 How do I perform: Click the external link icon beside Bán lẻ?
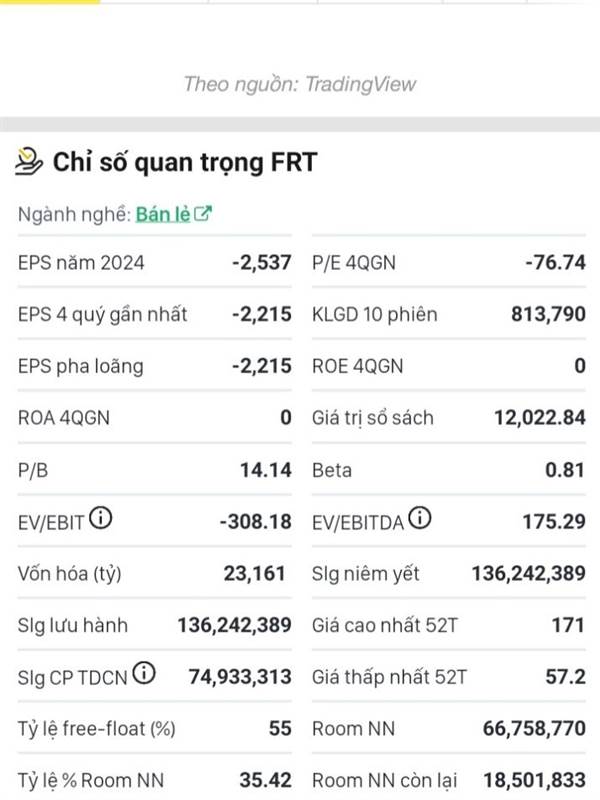coord(203,213)
